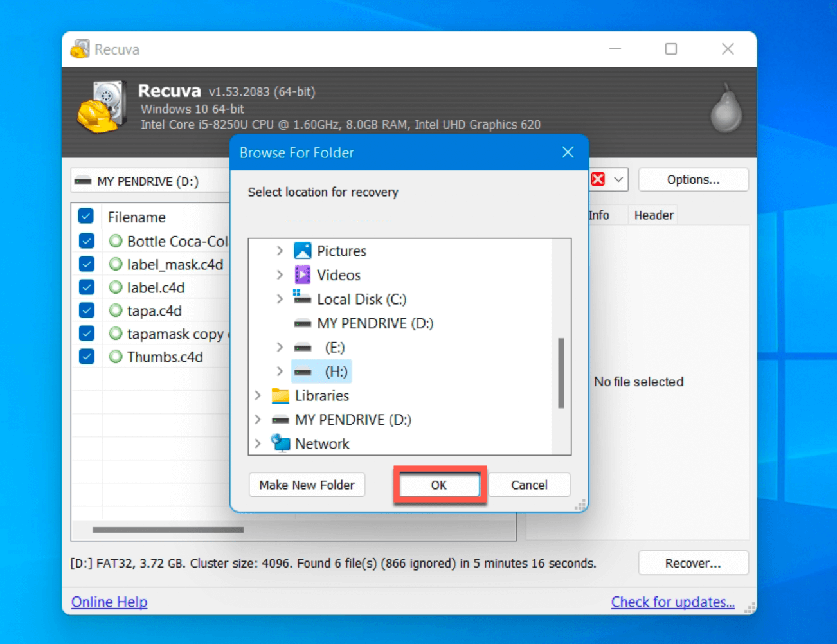Expand the (H:) drive node
Screen dimensions: 837x644
point(280,371)
